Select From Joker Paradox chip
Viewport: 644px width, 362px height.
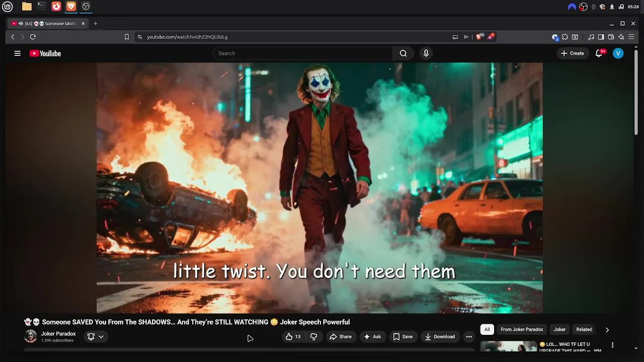(x=522, y=330)
